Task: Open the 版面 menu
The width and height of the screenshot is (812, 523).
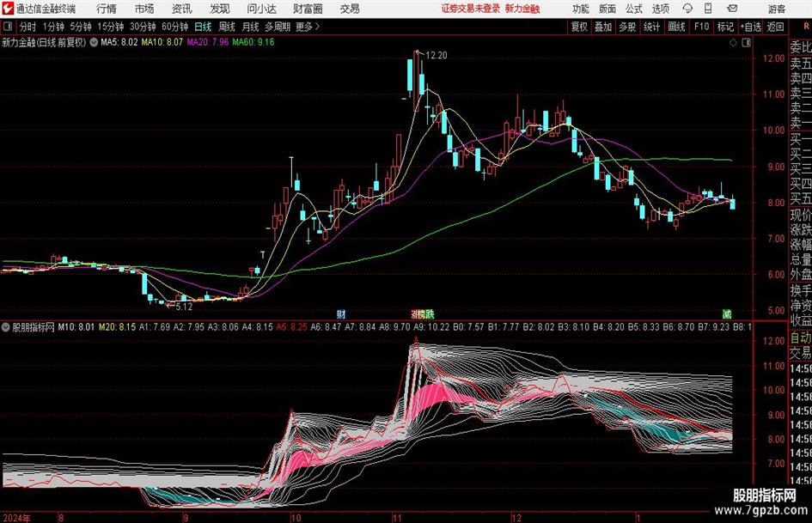Action: (607, 9)
